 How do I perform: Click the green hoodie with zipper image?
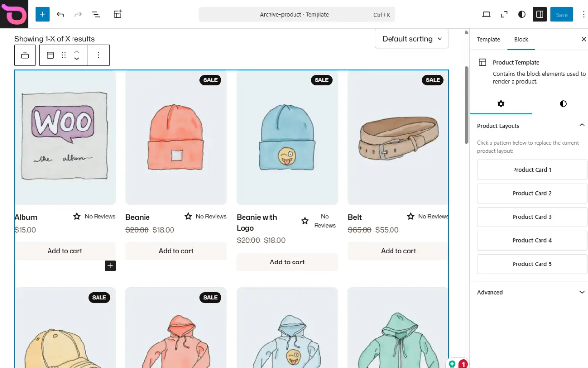coord(398,328)
